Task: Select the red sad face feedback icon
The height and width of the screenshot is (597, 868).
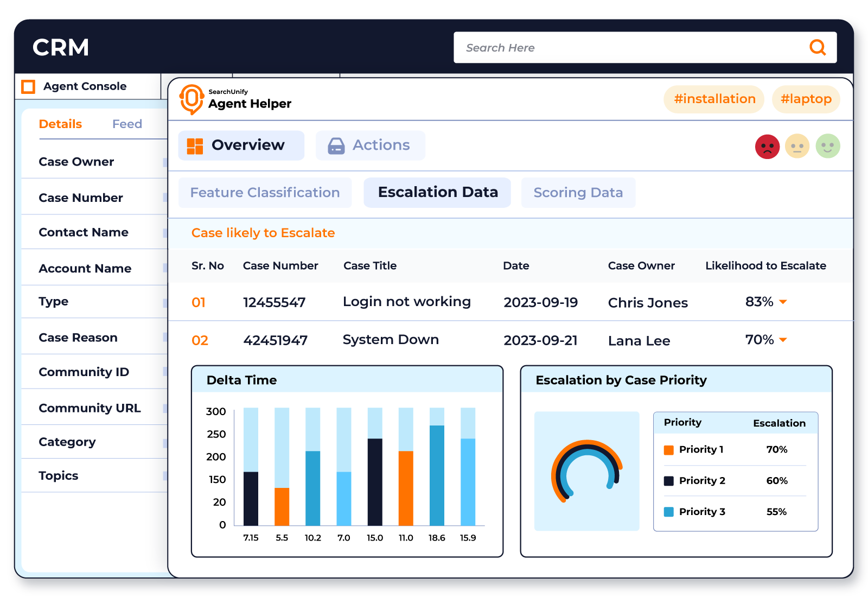Action: 767,147
